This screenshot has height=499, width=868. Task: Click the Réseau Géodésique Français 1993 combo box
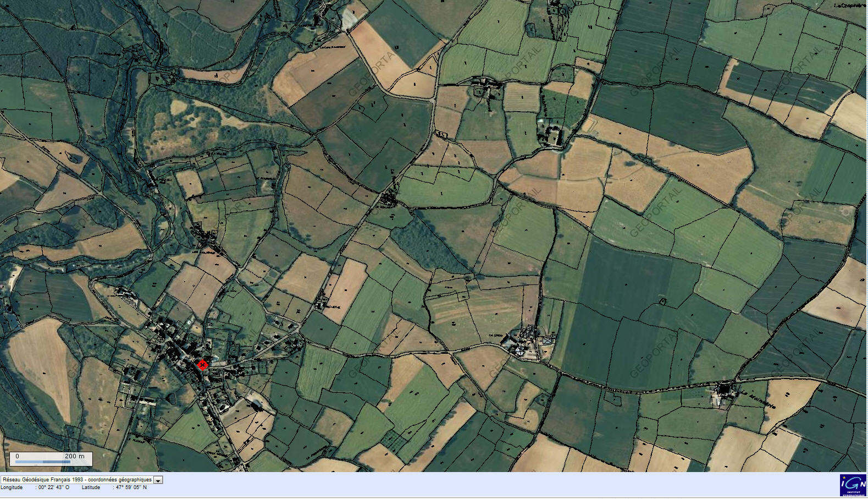pos(77,480)
